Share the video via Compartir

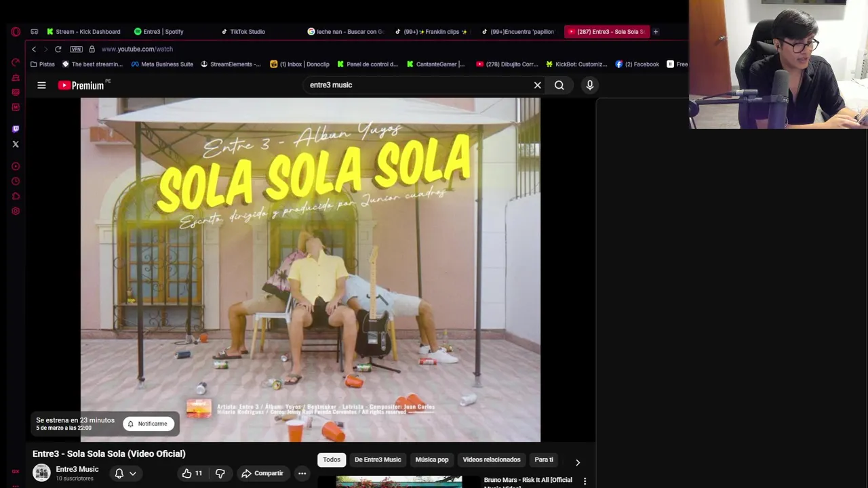[x=262, y=473]
